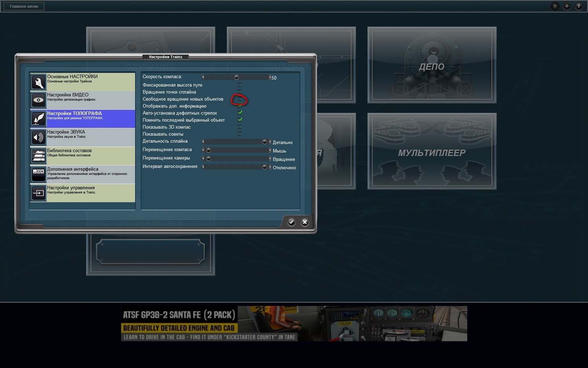Click the train icon for Библиотека составов
Screen dimensions: 588x368
coord(38,156)
